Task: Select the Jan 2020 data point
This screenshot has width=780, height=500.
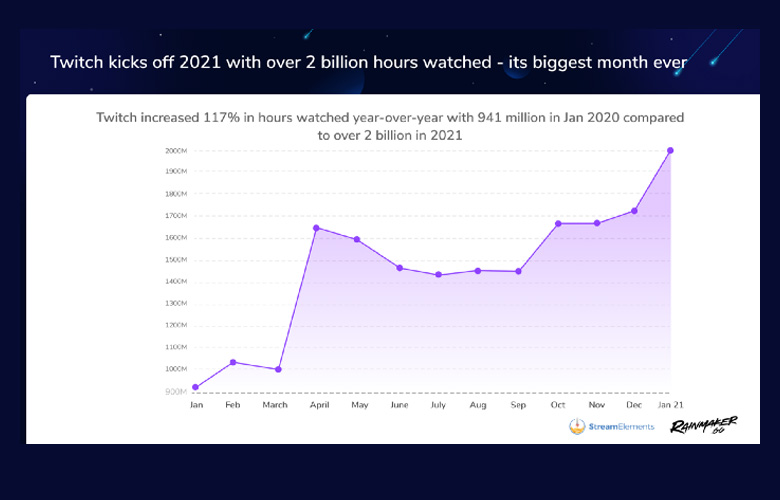Action: pyautogui.click(x=195, y=387)
